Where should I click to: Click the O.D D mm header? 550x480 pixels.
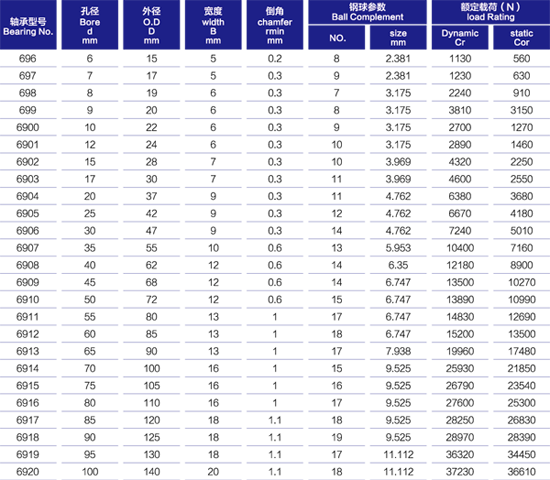click(152, 25)
